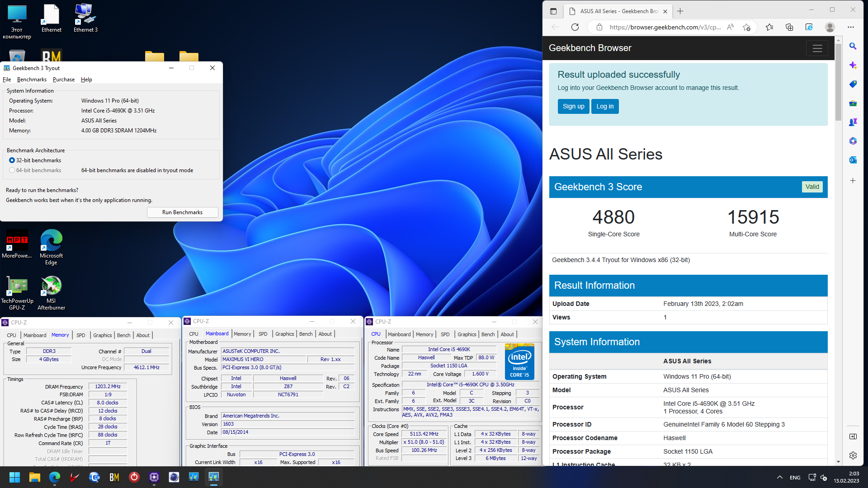This screenshot has height=488, width=868.
Task: Open File menu in Geekbench 3
Action: coord(7,80)
